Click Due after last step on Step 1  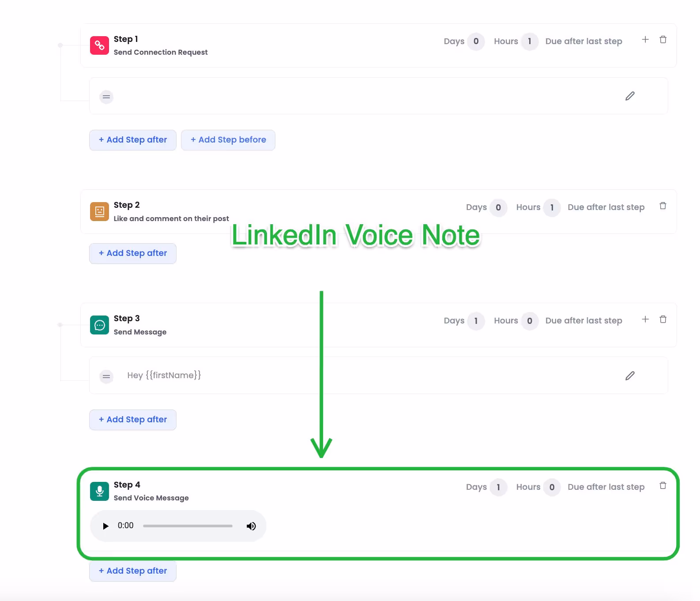(583, 41)
